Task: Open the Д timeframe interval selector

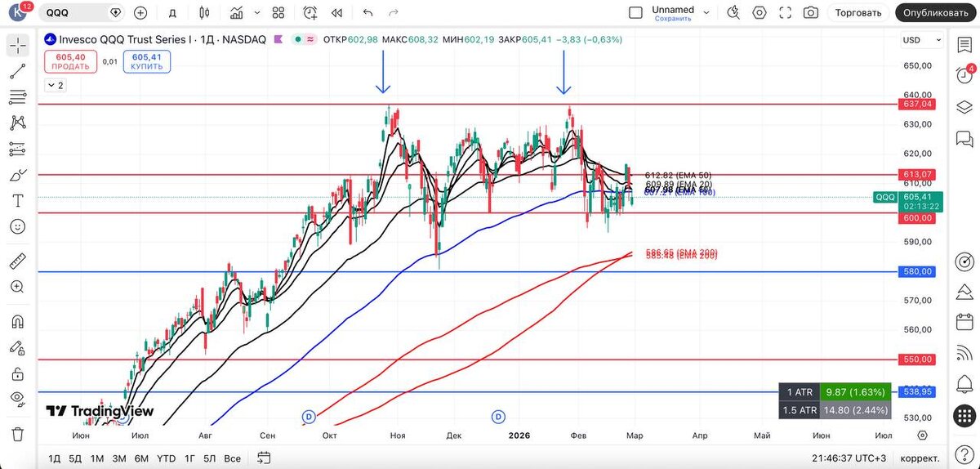Action: pyautogui.click(x=171, y=13)
